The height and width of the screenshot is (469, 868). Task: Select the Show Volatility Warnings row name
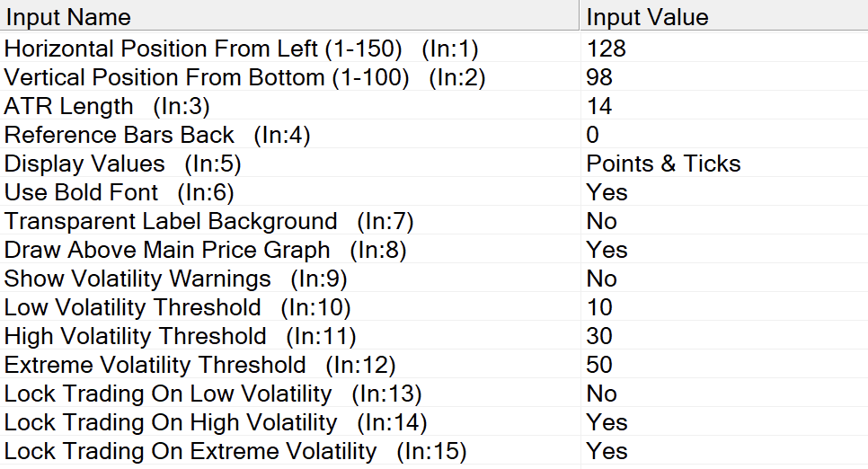coord(175,279)
